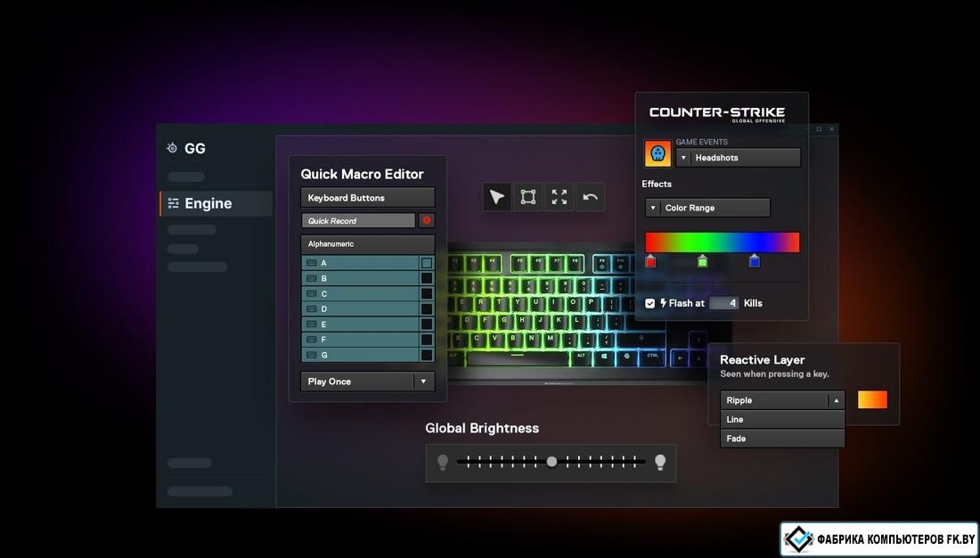Click the illuminated keyboard preview image
980x558 pixels.
[578, 313]
